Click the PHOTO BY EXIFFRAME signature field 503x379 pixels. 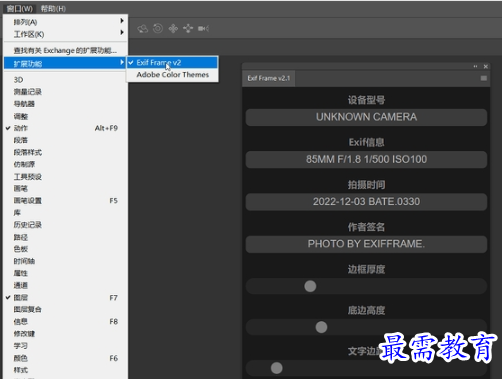(x=366, y=244)
